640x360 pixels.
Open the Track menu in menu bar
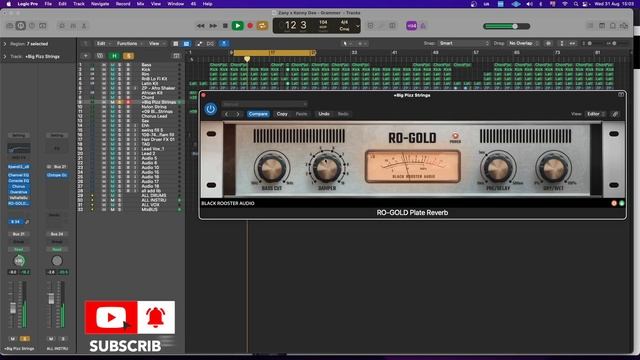pos(79,4)
